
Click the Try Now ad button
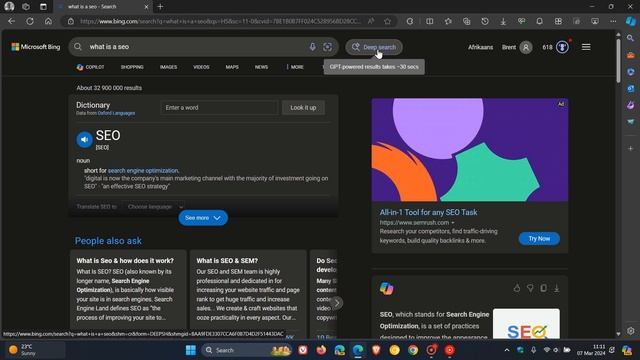(539, 238)
